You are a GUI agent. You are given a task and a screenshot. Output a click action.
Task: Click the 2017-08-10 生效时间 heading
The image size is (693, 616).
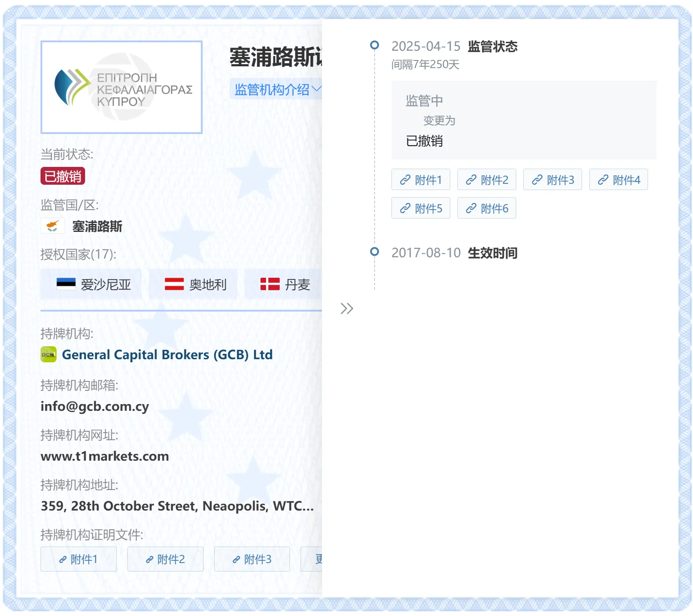[x=454, y=253]
